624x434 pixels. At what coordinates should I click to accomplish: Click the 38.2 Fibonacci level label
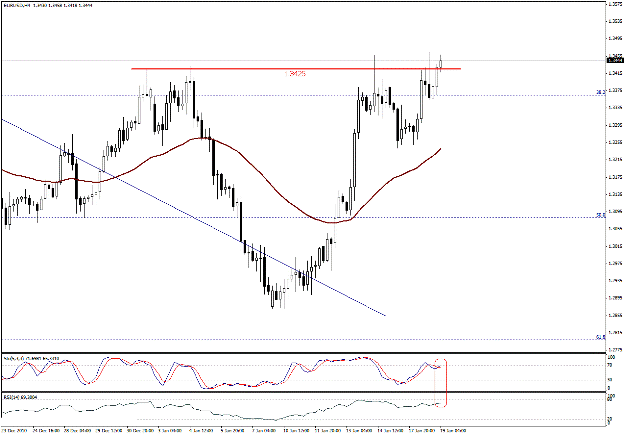(x=599, y=92)
